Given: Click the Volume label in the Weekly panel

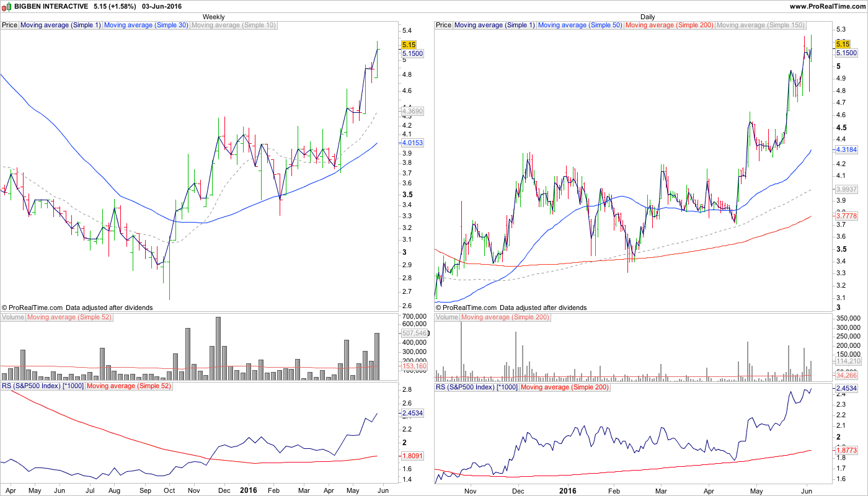Looking at the screenshot, I should [13, 317].
